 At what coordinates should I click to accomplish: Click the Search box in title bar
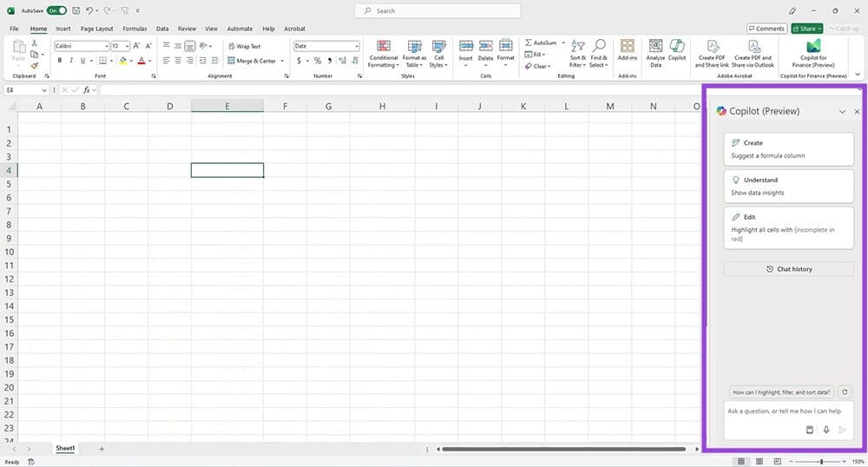(437, 10)
